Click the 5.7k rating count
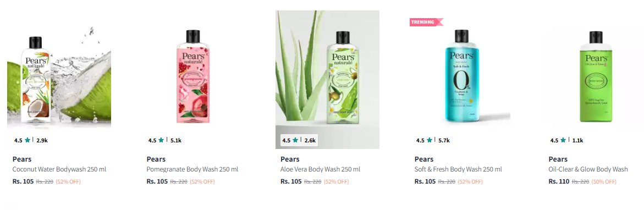Viewport: 644px width, 210px height. tap(444, 140)
